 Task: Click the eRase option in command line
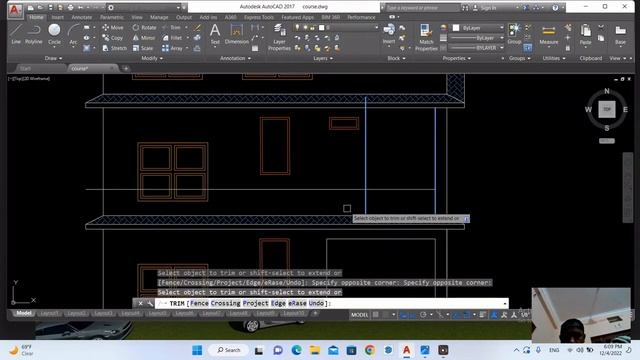[x=297, y=303]
